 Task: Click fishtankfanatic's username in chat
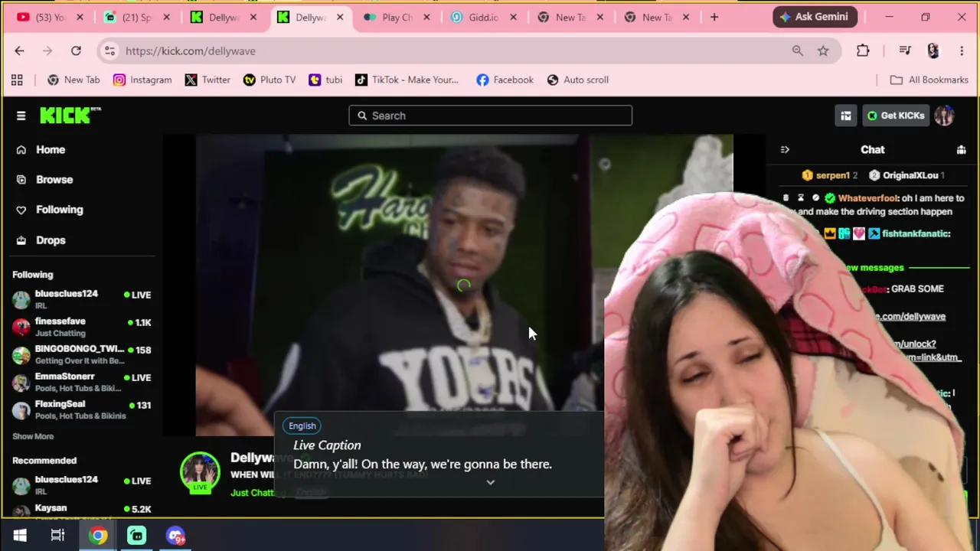(x=916, y=234)
